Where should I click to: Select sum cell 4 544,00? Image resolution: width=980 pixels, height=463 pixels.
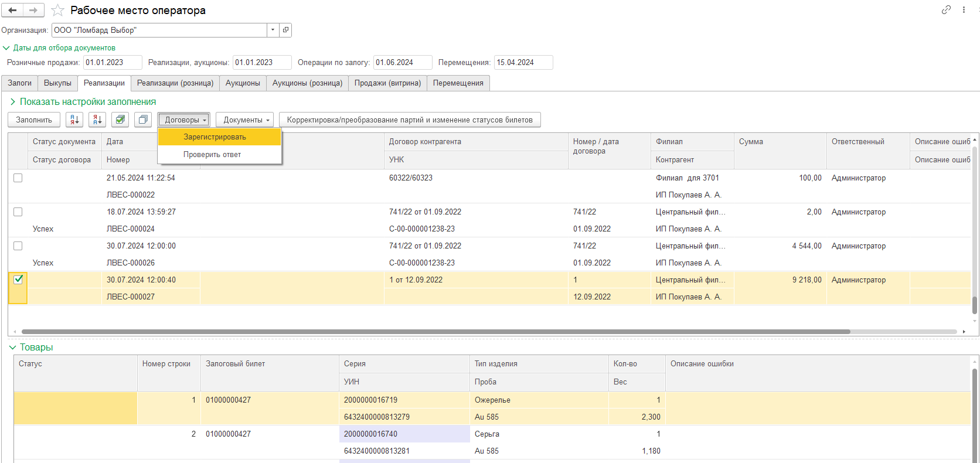780,246
